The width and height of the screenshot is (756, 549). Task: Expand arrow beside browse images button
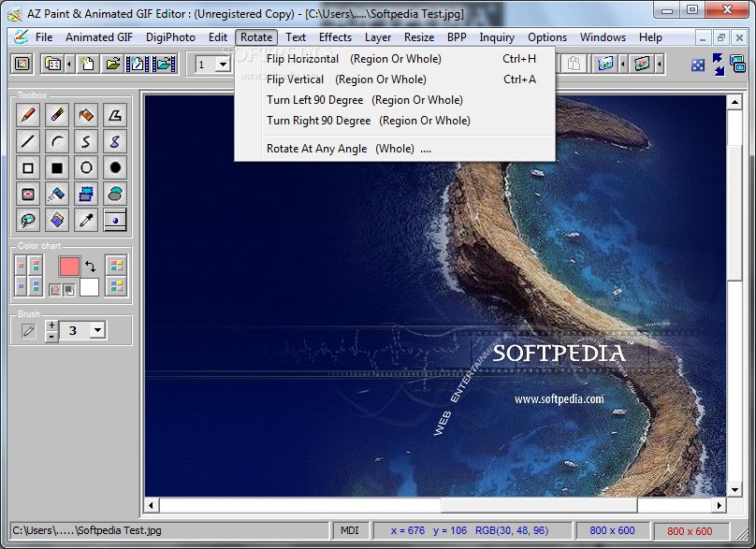click(x=70, y=64)
